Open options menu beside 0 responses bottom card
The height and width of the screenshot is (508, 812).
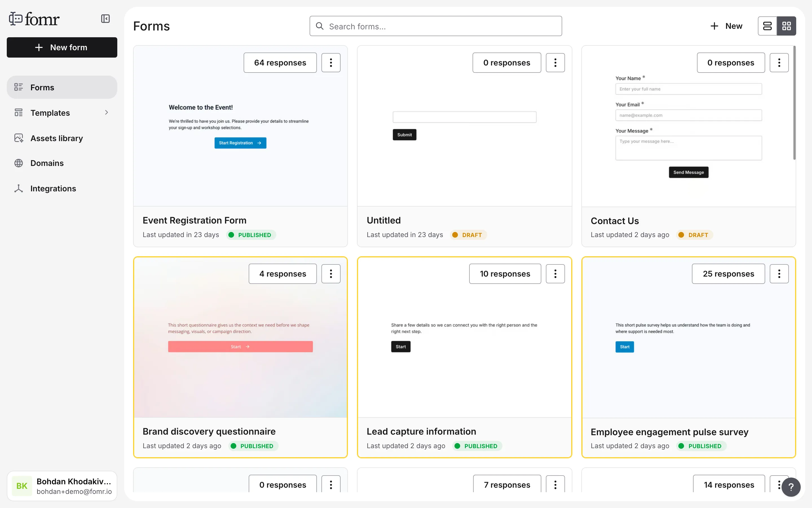pyautogui.click(x=331, y=484)
